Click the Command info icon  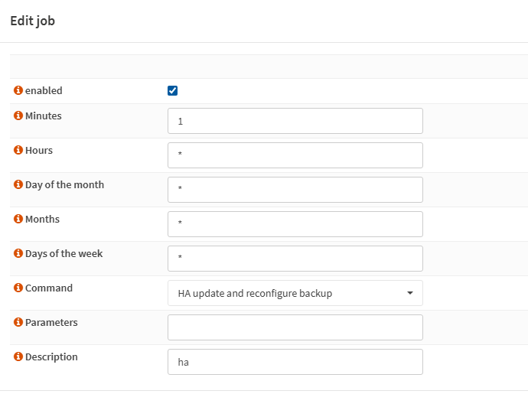pyautogui.click(x=18, y=288)
